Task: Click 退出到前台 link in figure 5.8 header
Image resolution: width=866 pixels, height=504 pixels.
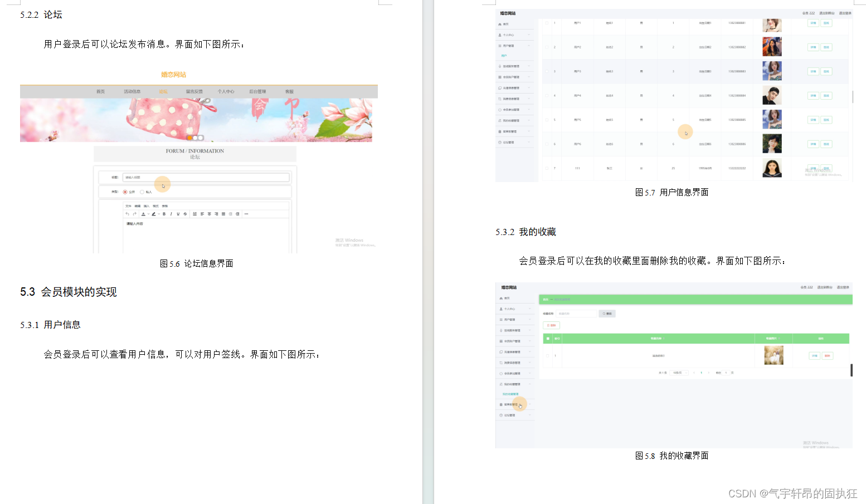Action: (825, 287)
